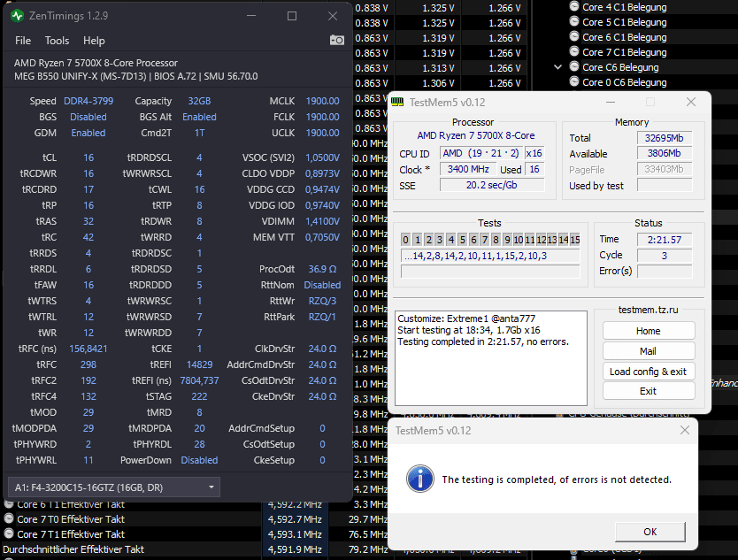
Task: Click test box number 0 in TestMem5
Action: [x=405, y=240]
